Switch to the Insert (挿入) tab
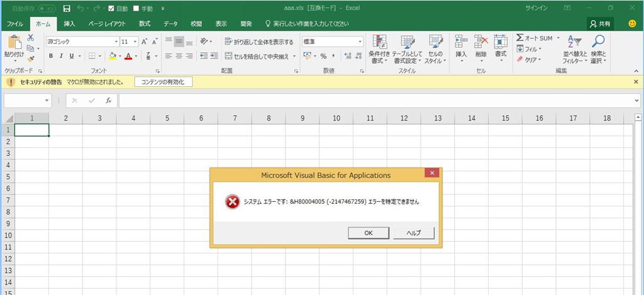 pyautogui.click(x=69, y=24)
